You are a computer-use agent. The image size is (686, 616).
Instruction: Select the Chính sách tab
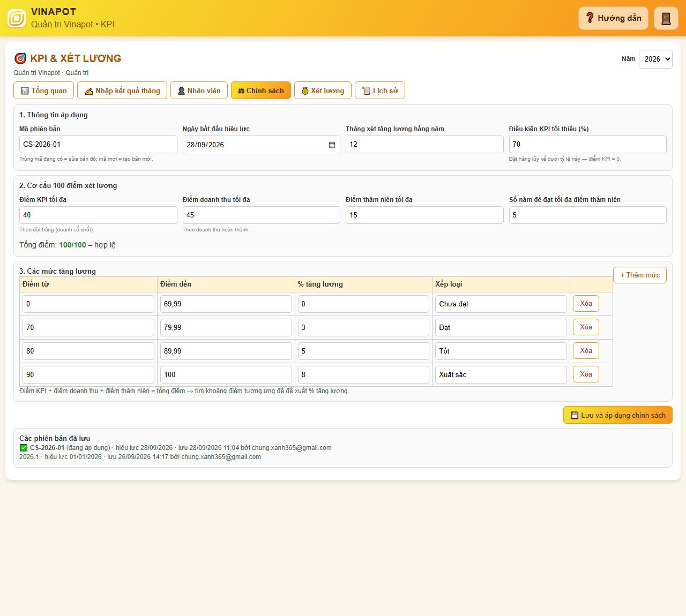coord(261,91)
